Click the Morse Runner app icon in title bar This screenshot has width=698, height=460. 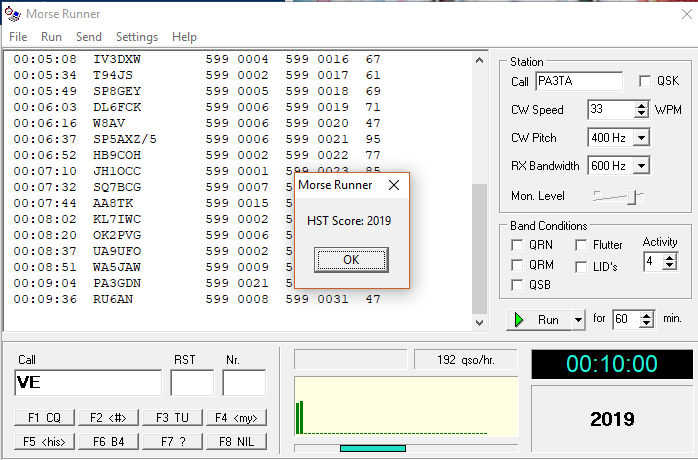(12, 14)
